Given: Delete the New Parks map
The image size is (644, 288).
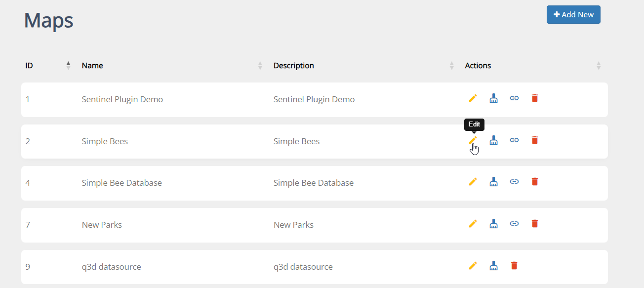Looking at the screenshot, I should pos(534,224).
